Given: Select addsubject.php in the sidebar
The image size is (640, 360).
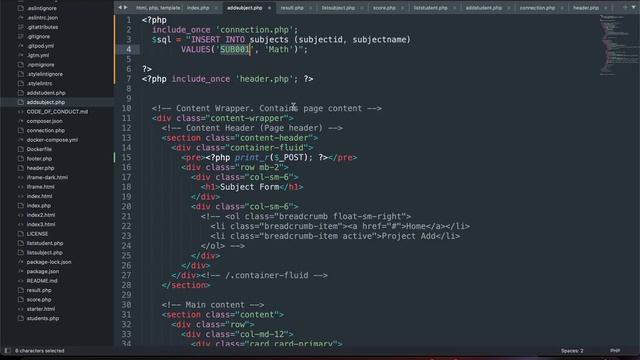Looking at the screenshot, I should coord(46,102).
